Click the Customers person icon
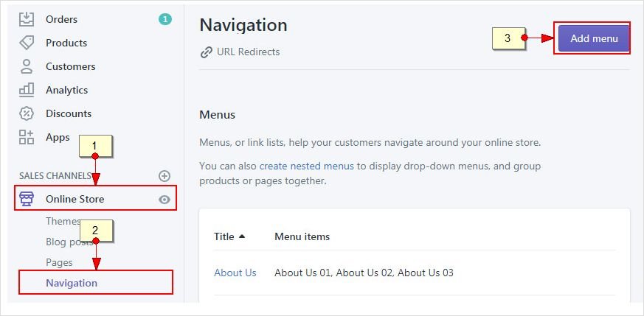Screen dimensions: 644x316 (x=27, y=66)
